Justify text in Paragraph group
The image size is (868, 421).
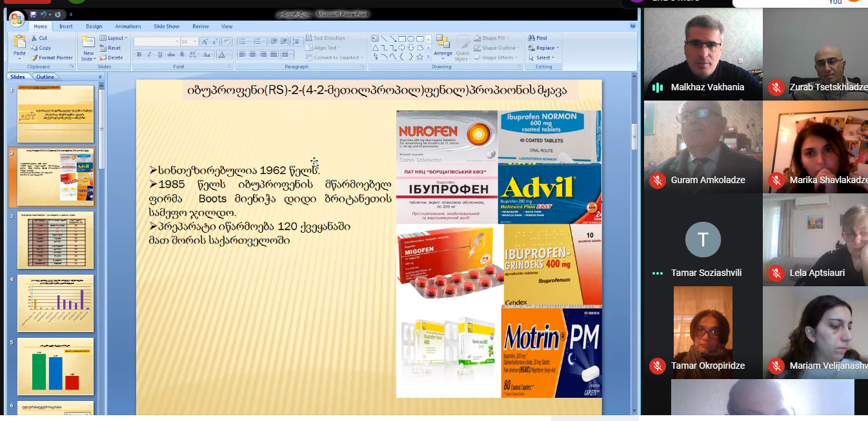274,54
